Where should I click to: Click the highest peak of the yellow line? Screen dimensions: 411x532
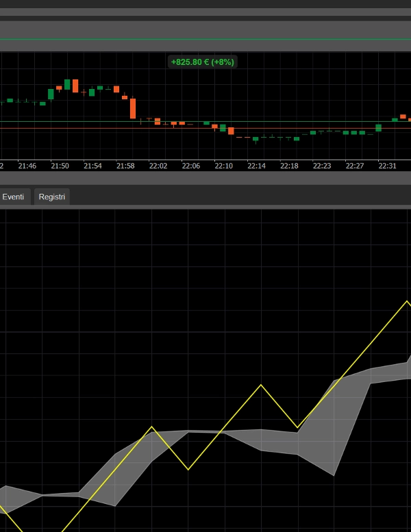click(408, 302)
